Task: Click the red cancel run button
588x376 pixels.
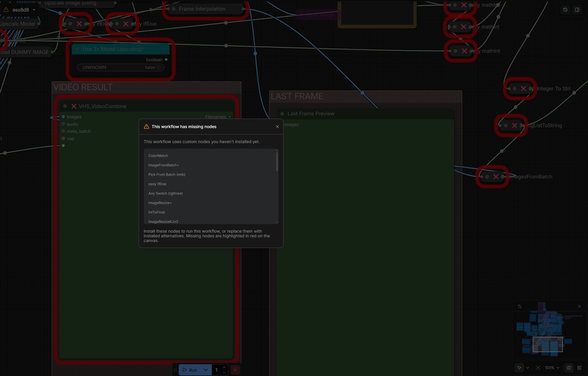Action: (x=235, y=370)
